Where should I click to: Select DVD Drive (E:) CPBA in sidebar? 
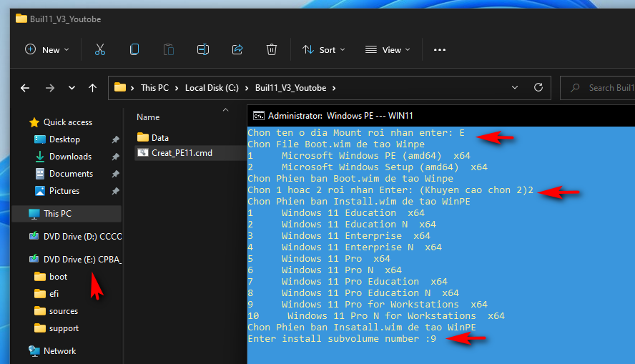[75, 260]
